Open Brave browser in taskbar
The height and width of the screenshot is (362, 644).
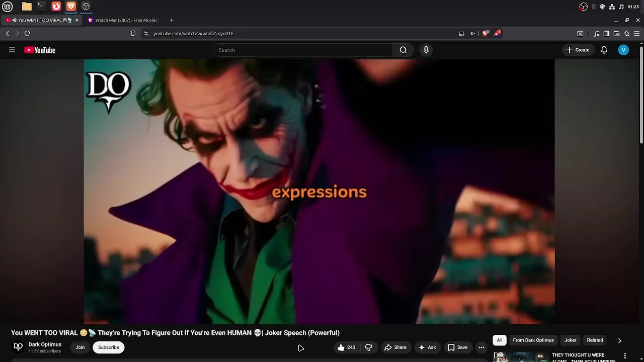pos(71,7)
